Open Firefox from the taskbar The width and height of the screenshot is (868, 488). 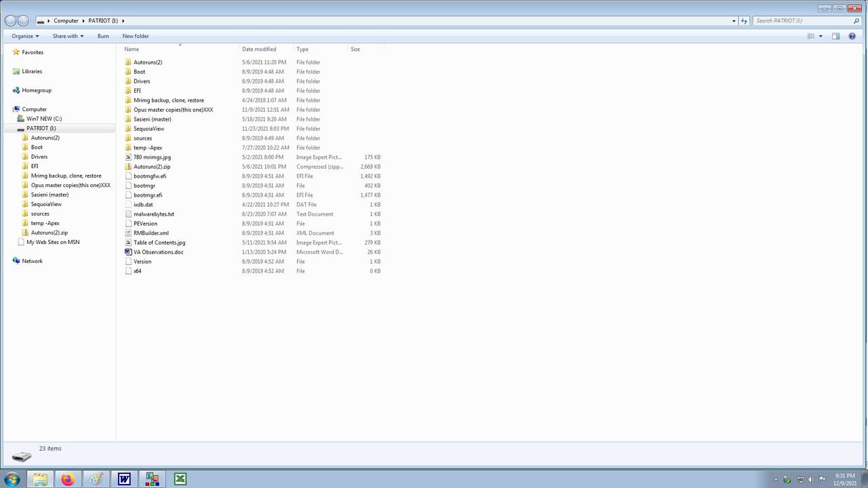[x=68, y=479]
